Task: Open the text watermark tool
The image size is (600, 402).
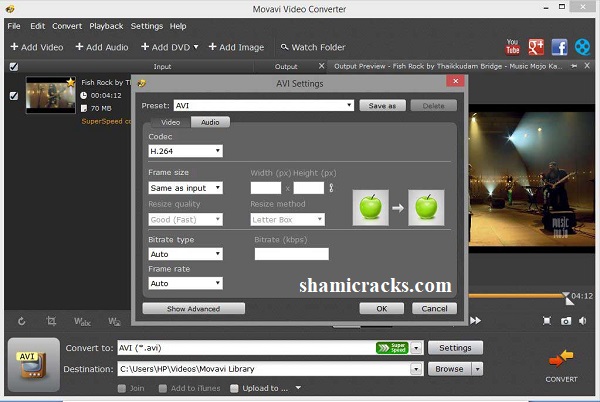Action: pyautogui.click(x=82, y=322)
